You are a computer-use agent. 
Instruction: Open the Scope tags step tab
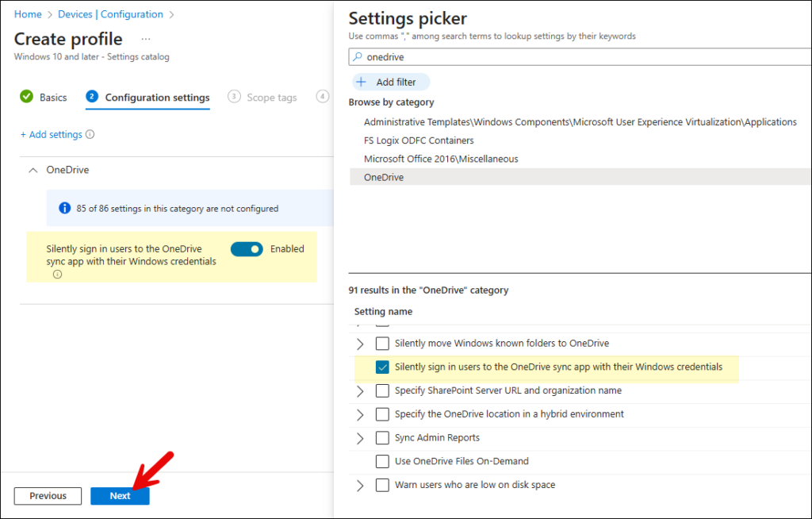[262, 98]
